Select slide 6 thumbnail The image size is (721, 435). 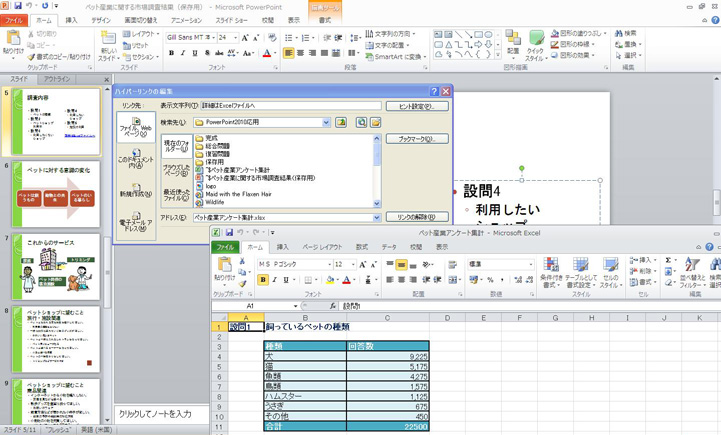click(56, 194)
